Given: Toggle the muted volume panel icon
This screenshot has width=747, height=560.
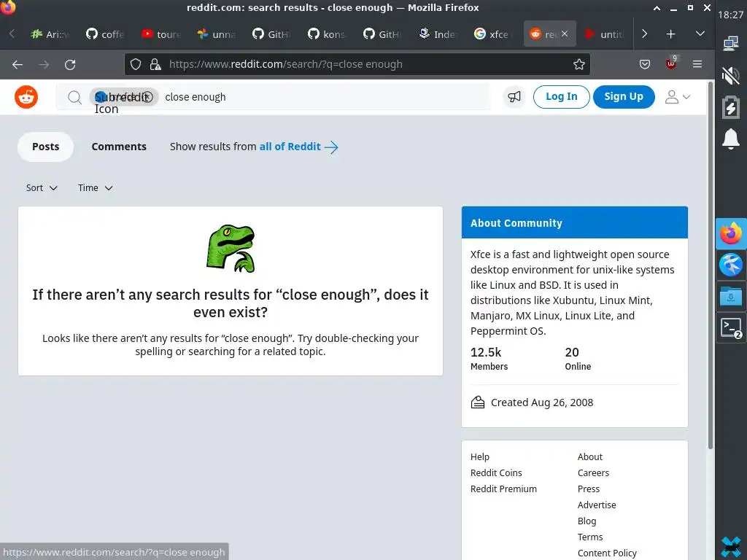Looking at the screenshot, I should (x=731, y=75).
